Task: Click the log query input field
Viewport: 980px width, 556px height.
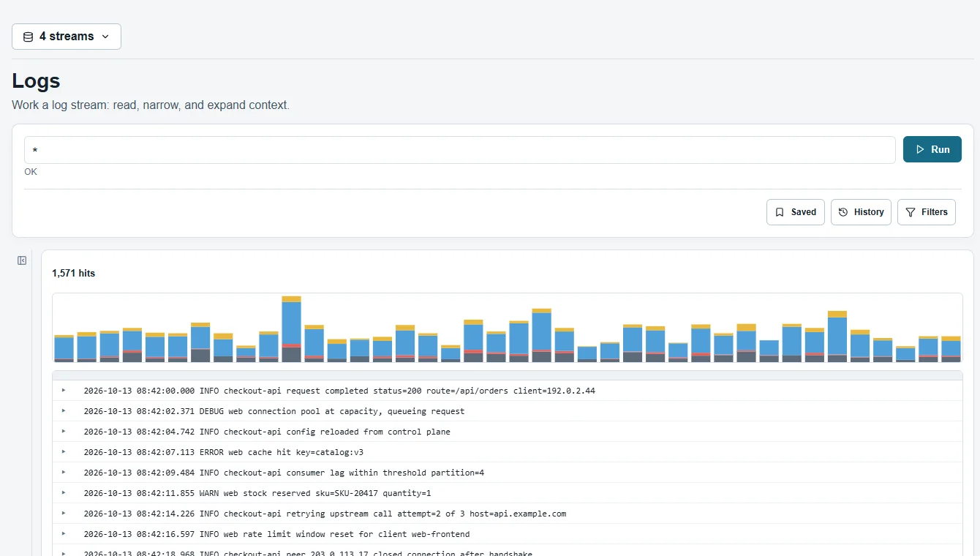Action: tap(459, 150)
